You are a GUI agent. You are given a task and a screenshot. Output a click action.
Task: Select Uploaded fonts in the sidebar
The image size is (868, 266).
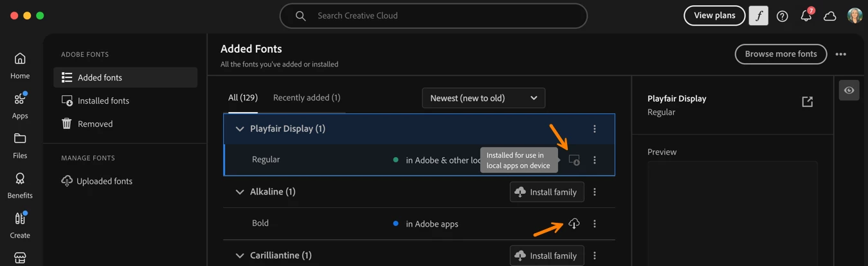(125, 181)
